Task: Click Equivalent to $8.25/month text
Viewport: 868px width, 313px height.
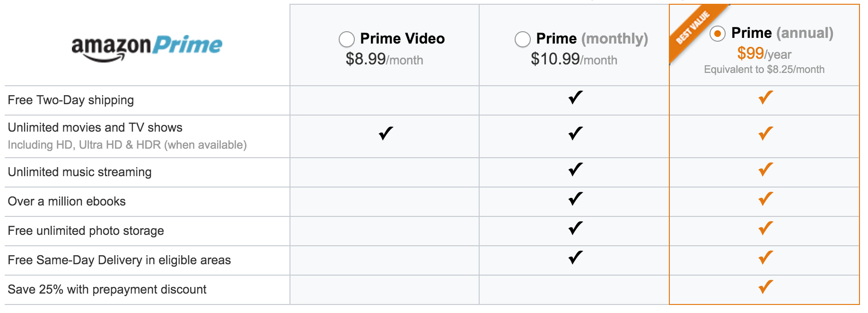Action: click(764, 70)
